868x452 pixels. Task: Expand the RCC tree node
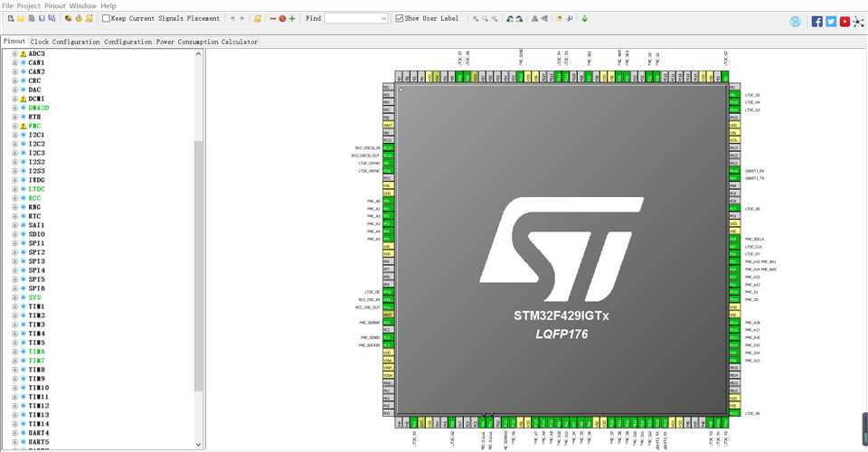pyautogui.click(x=15, y=198)
